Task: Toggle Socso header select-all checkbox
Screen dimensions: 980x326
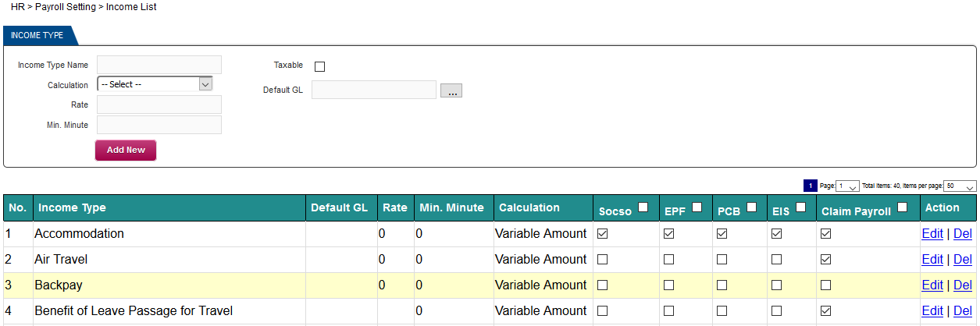Action: [643, 207]
